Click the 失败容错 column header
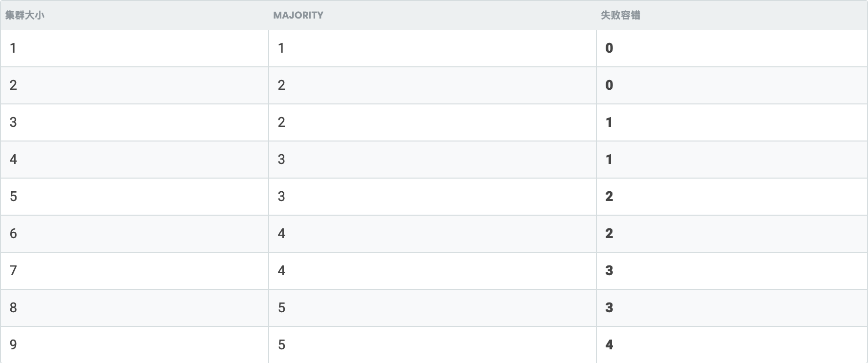868x363 pixels. [x=620, y=15]
